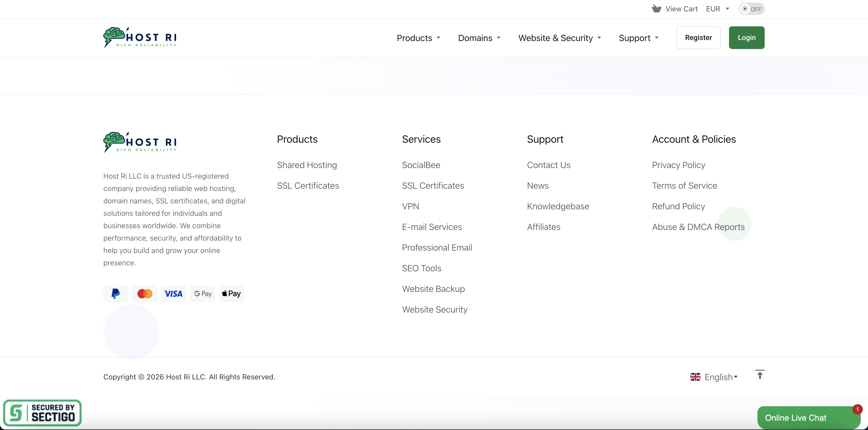Click the Secured by Sectigo badge
Screen dimensions: 868x430
42,413
